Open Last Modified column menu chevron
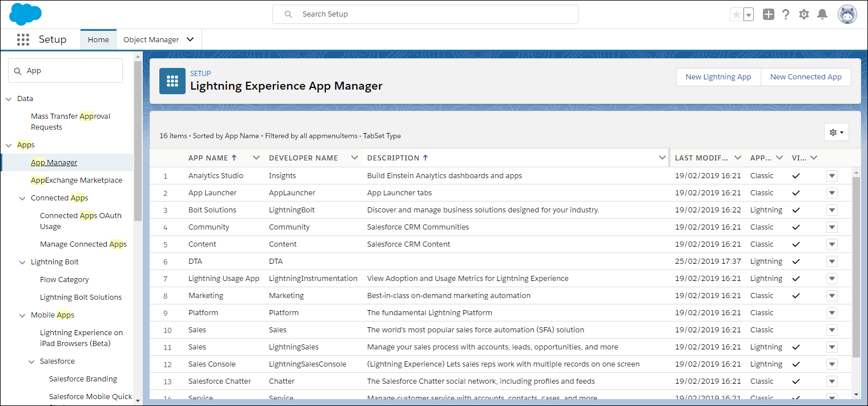Viewport: 868px width, 406px height. [738, 158]
